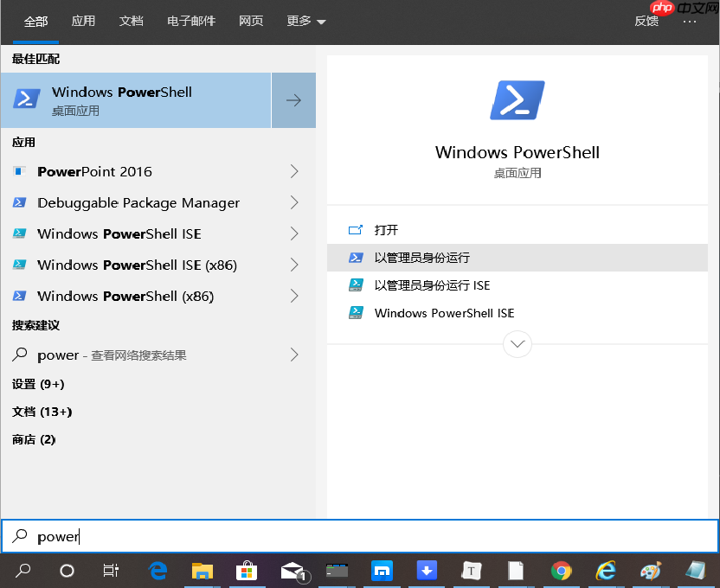Open the Mail app from the taskbar
The width and height of the screenshot is (720, 588).
(292, 572)
